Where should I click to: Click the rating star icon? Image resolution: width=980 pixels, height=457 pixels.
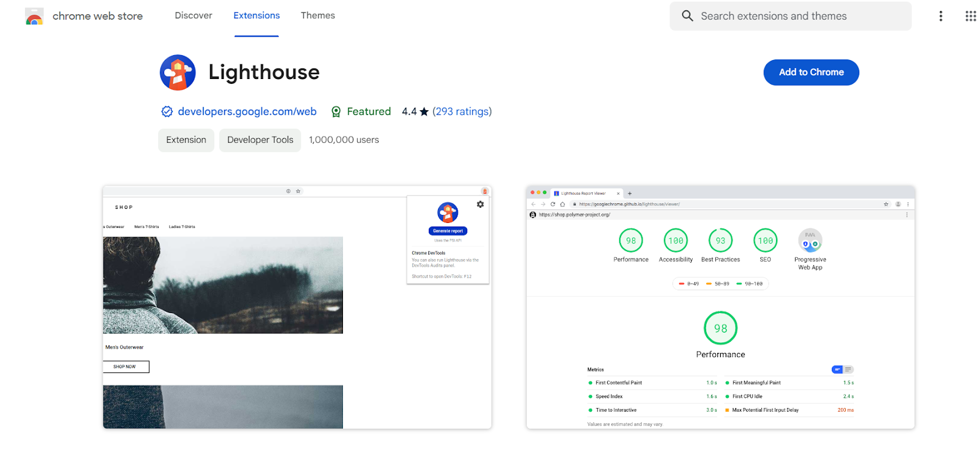[x=424, y=111]
